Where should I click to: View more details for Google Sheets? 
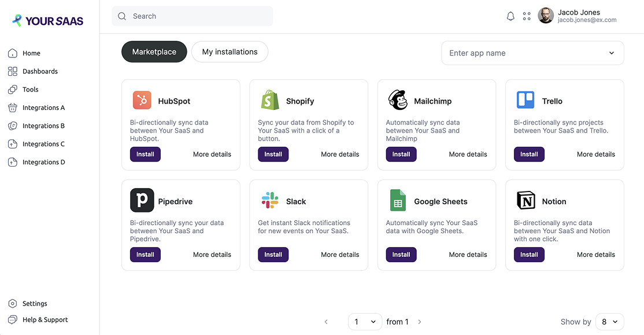[x=468, y=255]
